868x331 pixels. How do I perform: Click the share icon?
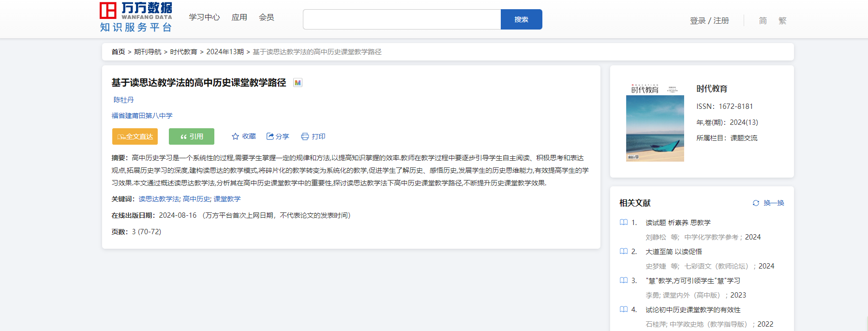pos(270,136)
